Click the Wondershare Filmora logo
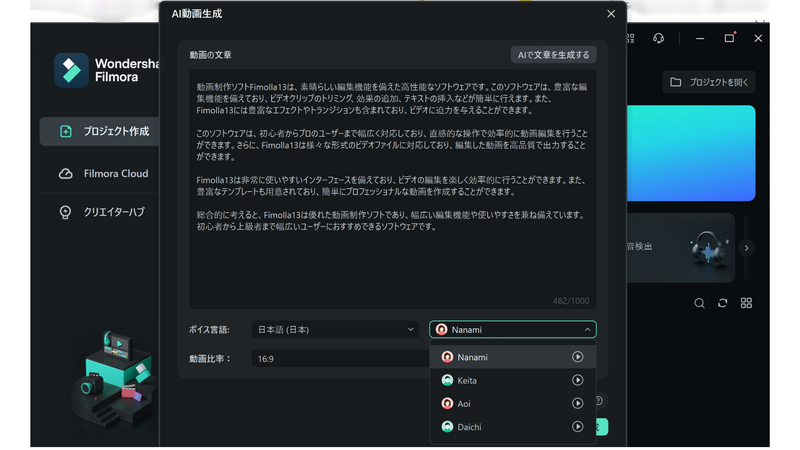The image size is (800, 450). point(107,70)
